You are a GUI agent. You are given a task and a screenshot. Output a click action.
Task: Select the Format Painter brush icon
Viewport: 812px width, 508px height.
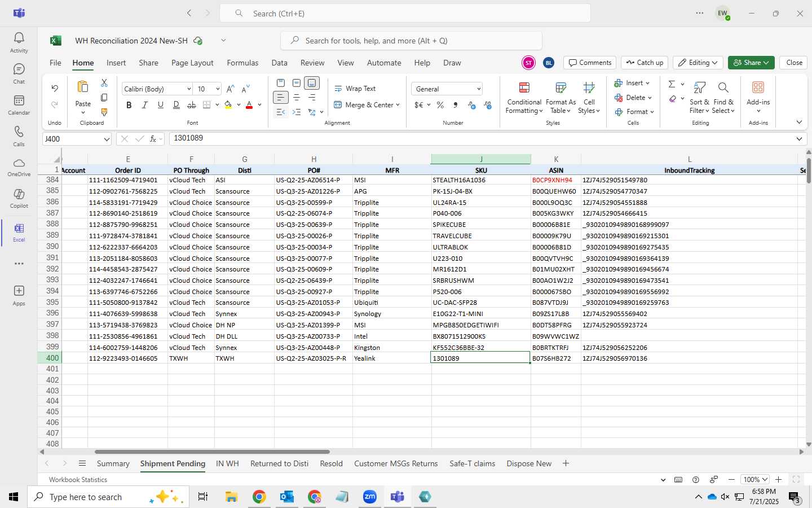click(x=104, y=112)
